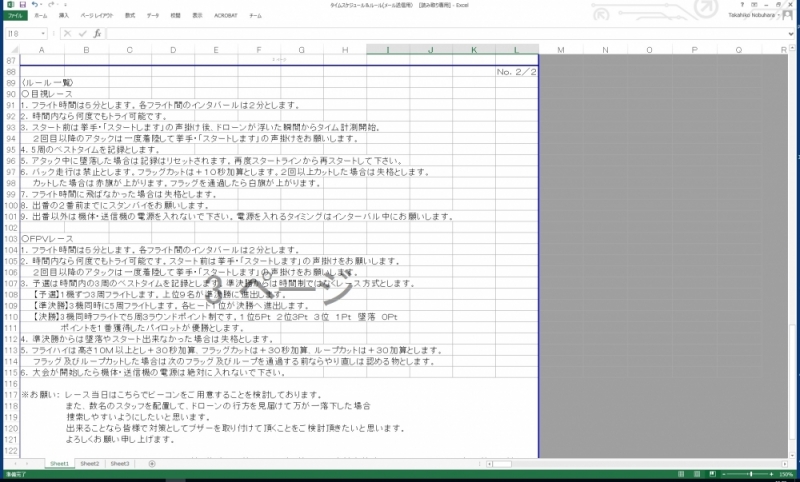Select Sheet3 worksheet tab
This screenshot has width=800, height=482.
[120, 464]
